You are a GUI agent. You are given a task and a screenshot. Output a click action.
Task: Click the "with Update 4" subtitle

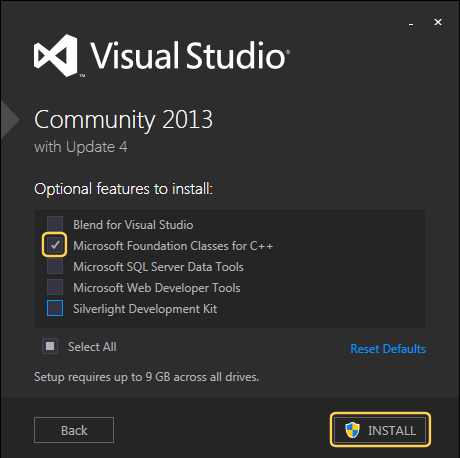point(81,147)
